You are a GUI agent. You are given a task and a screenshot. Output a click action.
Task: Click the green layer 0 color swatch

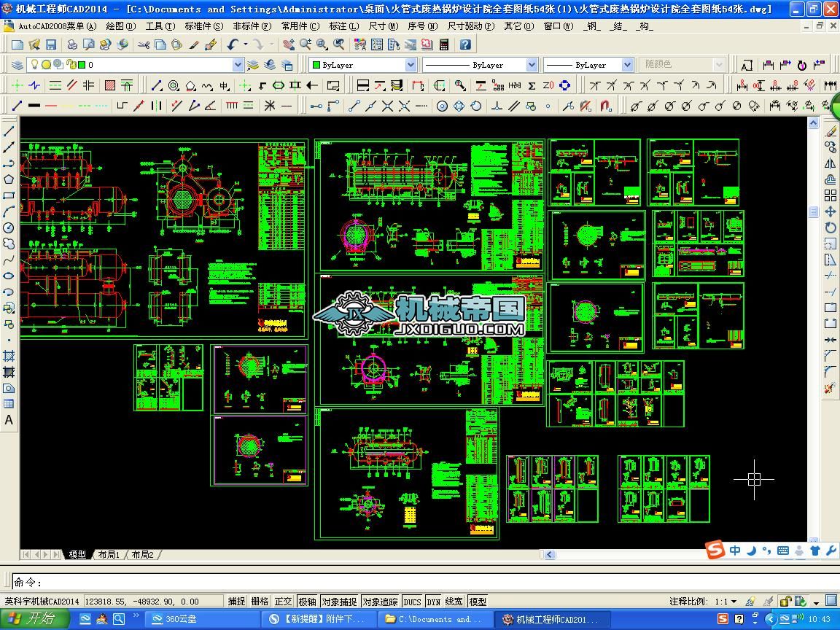[82, 65]
